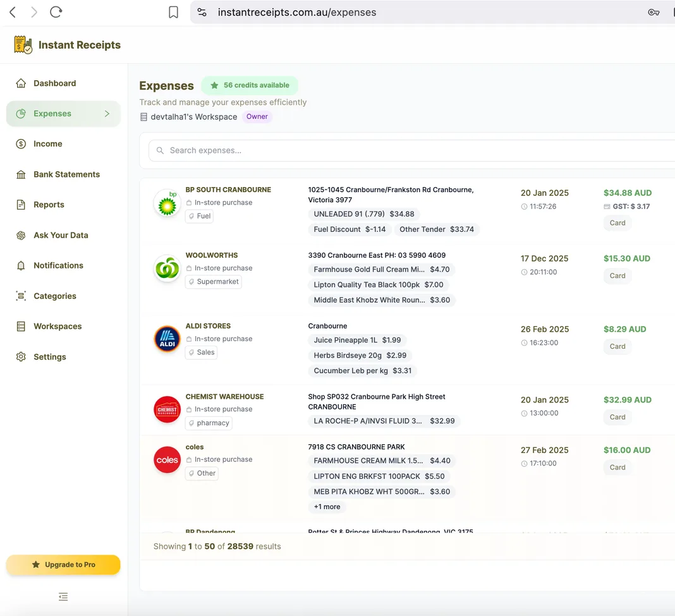The image size is (675, 616).
Task: Click the Lipton Quality Tea Black item chip
Action: tap(379, 284)
